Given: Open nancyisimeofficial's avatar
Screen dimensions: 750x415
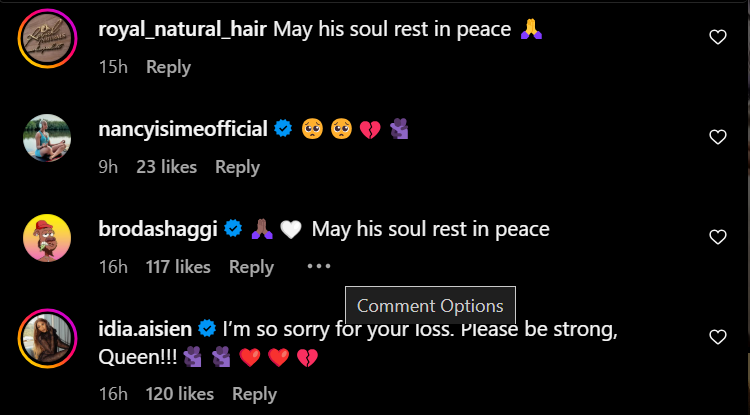Looking at the screenshot, I should coord(46,138).
